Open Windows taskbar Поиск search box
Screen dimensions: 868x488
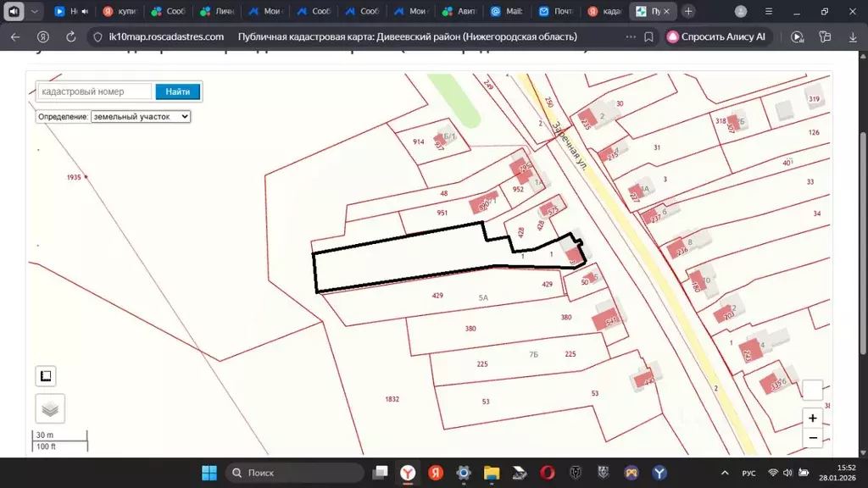pyautogui.click(x=294, y=473)
